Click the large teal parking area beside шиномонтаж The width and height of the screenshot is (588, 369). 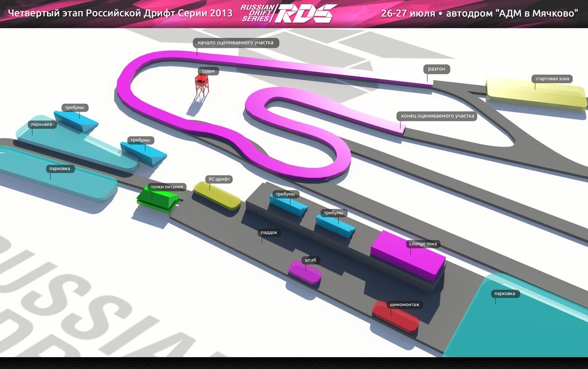tap(519, 316)
